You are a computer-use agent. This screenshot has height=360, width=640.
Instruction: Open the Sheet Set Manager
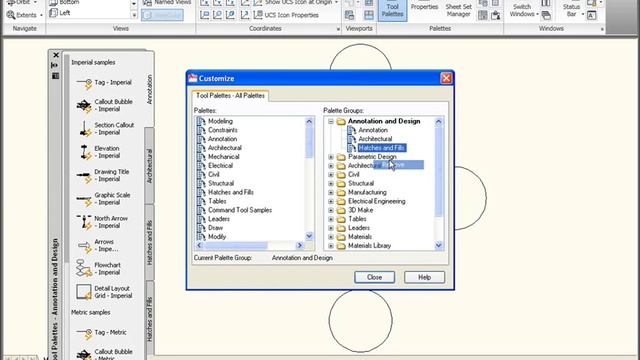[x=458, y=10]
